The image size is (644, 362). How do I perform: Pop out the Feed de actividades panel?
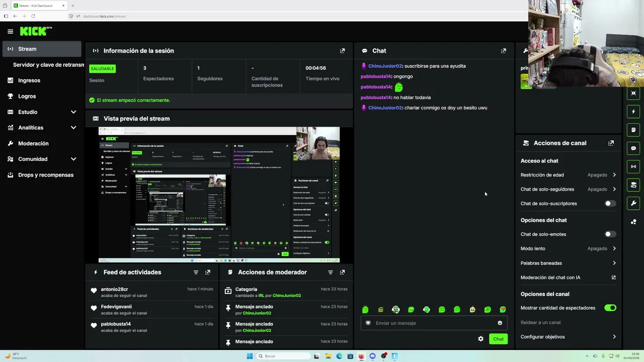click(208, 272)
